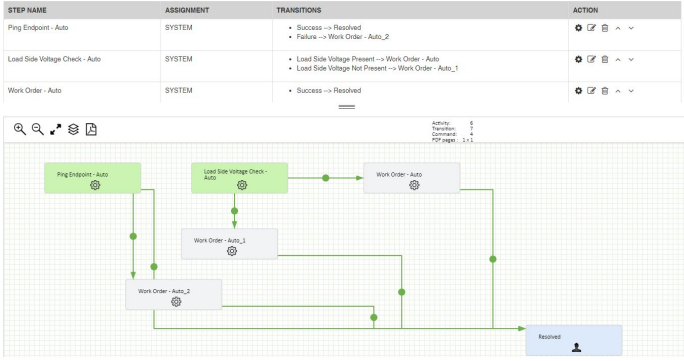Click transition dot between Load Side Voltage Check and Work Order - Auto
684x361 pixels.
tap(325, 178)
